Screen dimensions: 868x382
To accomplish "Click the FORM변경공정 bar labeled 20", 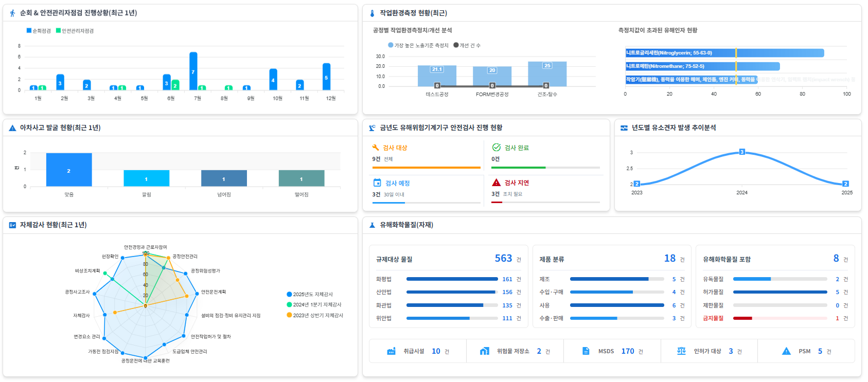I will click(492, 77).
